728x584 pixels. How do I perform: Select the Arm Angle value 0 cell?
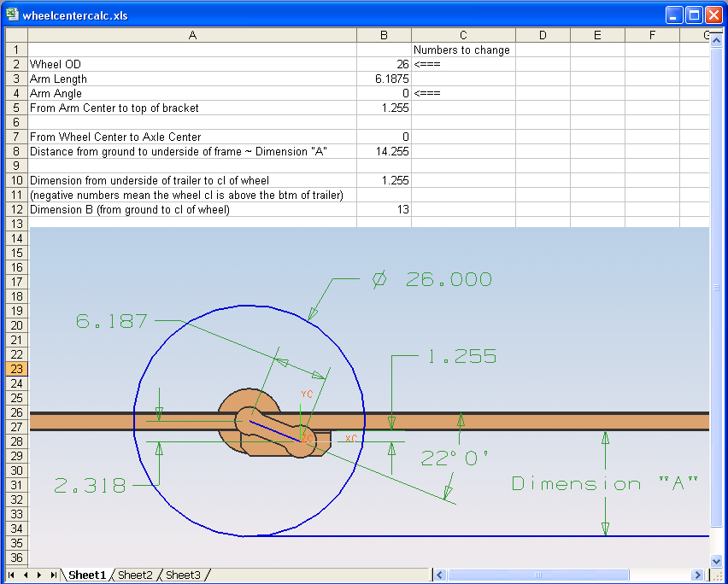pos(384,93)
